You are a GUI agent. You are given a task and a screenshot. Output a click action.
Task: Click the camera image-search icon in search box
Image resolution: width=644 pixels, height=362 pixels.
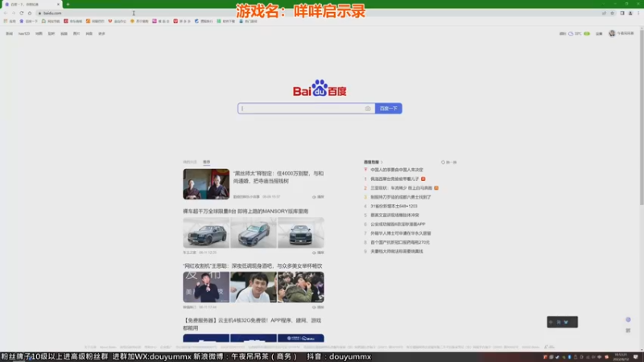[x=368, y=109]
